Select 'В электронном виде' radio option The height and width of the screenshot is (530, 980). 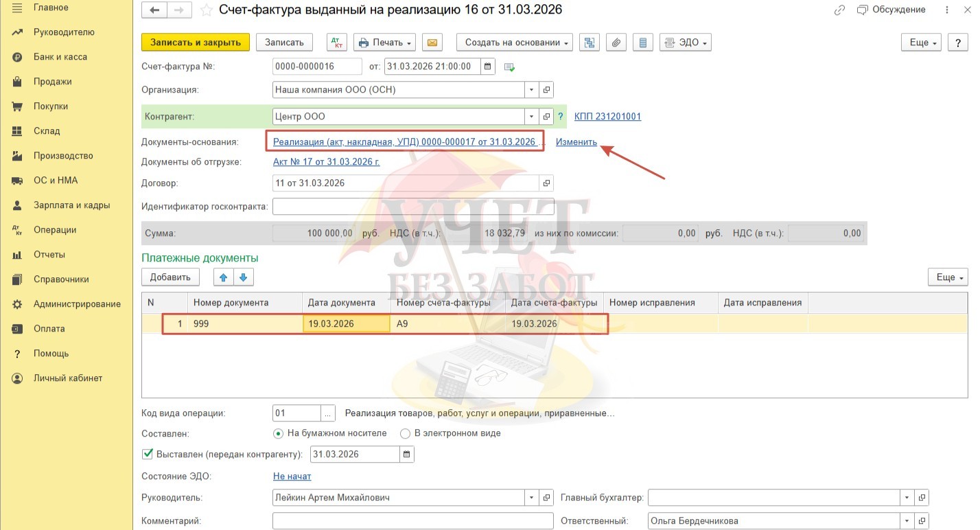click(x=406, y=433)
